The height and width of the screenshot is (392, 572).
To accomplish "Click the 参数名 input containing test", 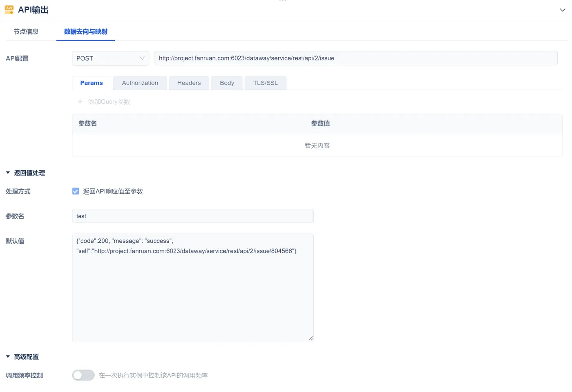I will [193, 216].
